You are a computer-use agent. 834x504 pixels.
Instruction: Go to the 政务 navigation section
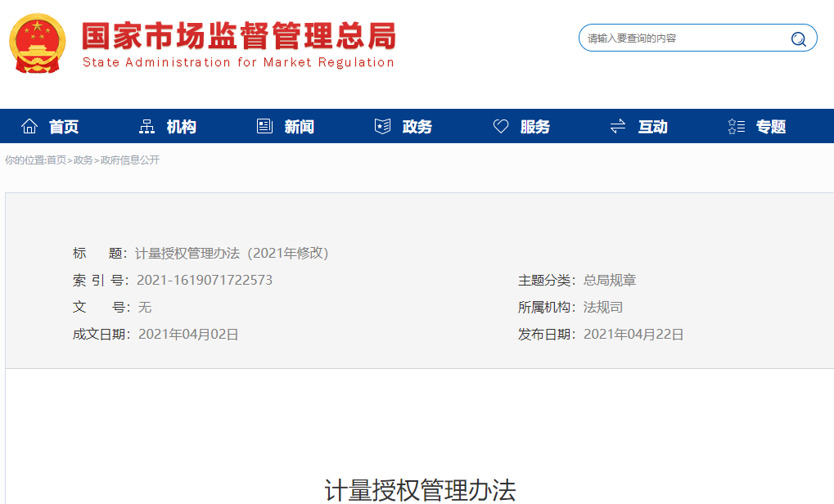(417, 127)
